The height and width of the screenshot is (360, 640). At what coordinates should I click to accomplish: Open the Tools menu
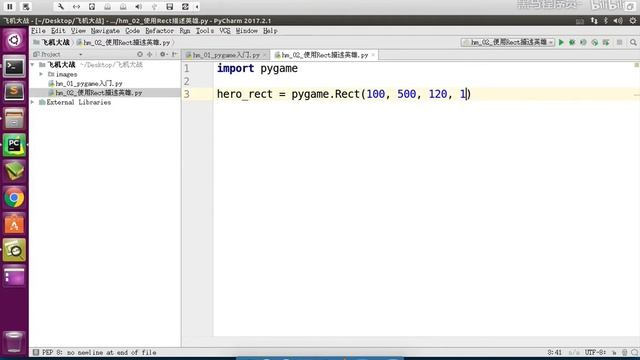(205, 31)
